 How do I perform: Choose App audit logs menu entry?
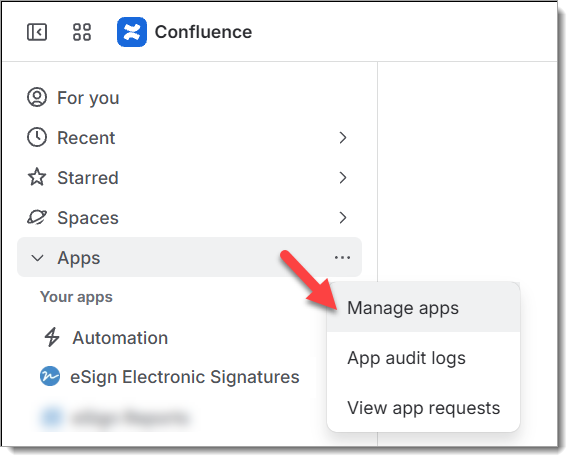coord(424,358)
